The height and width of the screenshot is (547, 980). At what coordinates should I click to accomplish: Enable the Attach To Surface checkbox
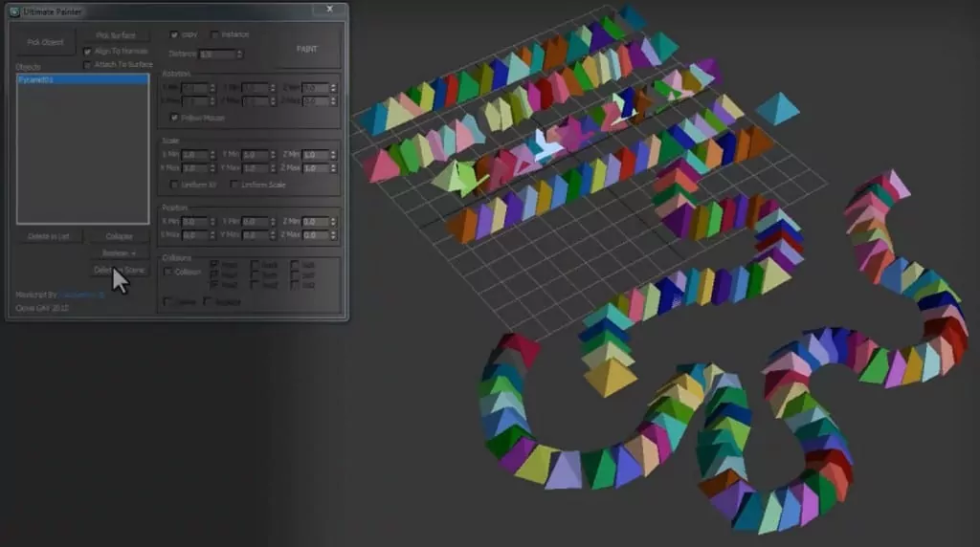pos(88,65)
